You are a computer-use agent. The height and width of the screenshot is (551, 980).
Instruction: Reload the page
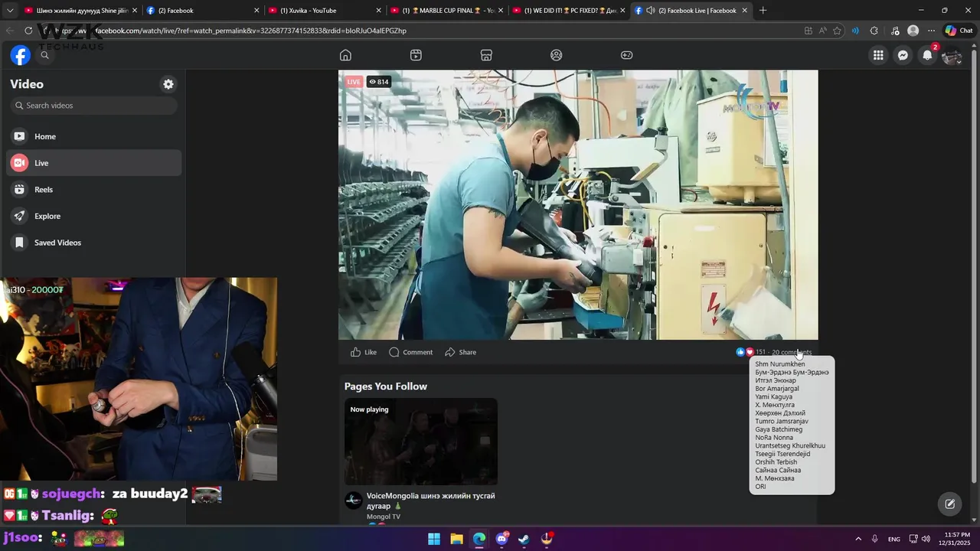click(x=28, y=31)
